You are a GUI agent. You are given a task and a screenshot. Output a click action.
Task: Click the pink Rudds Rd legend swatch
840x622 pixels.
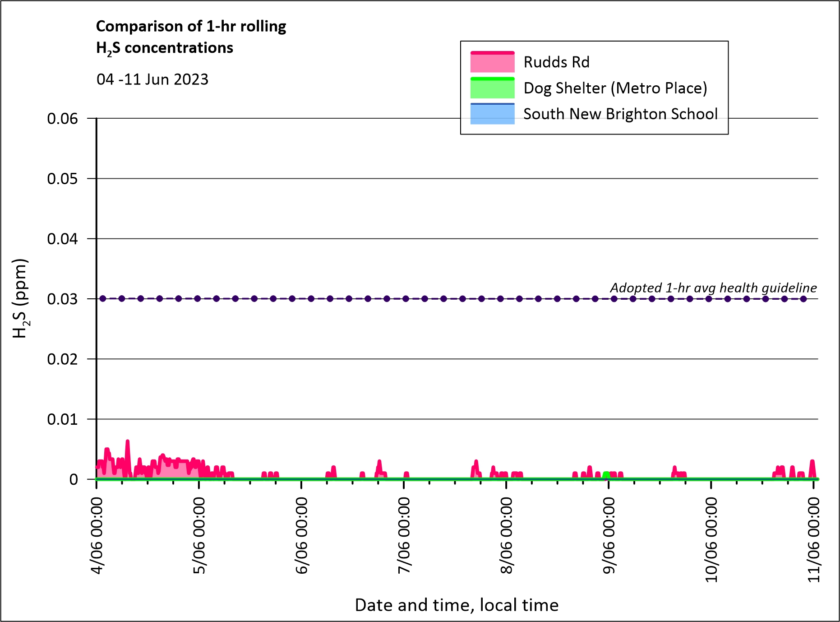[x=492, y=62]
